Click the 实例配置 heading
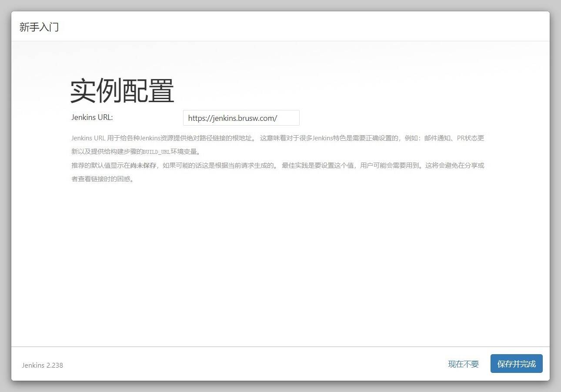The height and width of the screenshot is (392, 561). (x=122, y=91)
